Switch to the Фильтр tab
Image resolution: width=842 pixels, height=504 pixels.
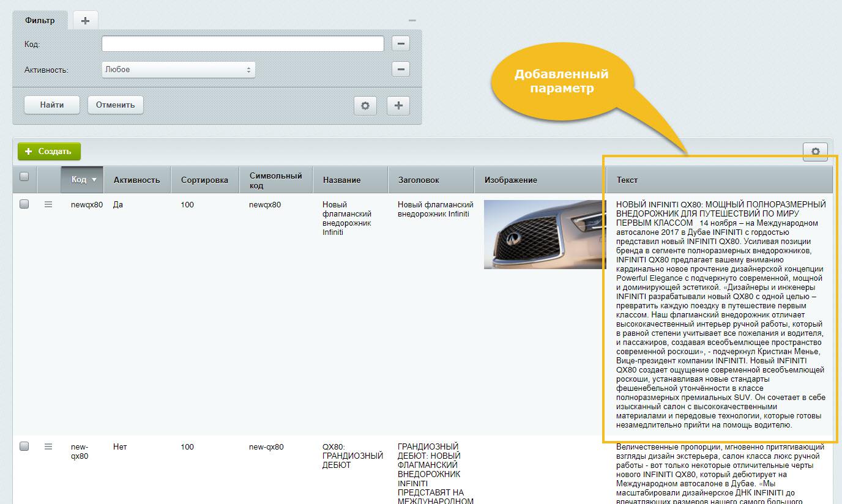(x=40, y=20)
